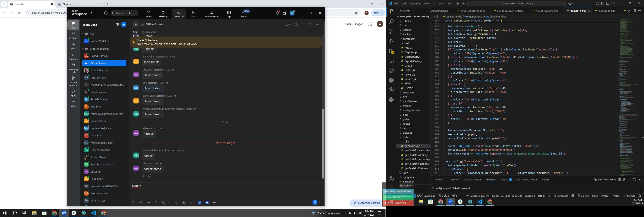Split the VS Code terminal
The width and height of the screenshot is (644, 217).
pos(619,180)
